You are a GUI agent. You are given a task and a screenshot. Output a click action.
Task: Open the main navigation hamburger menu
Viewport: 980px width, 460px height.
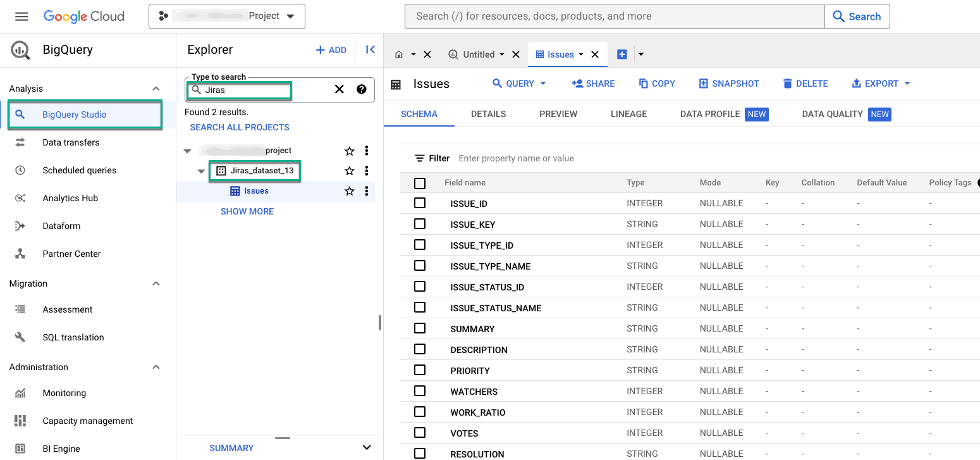tap(21, 16)
